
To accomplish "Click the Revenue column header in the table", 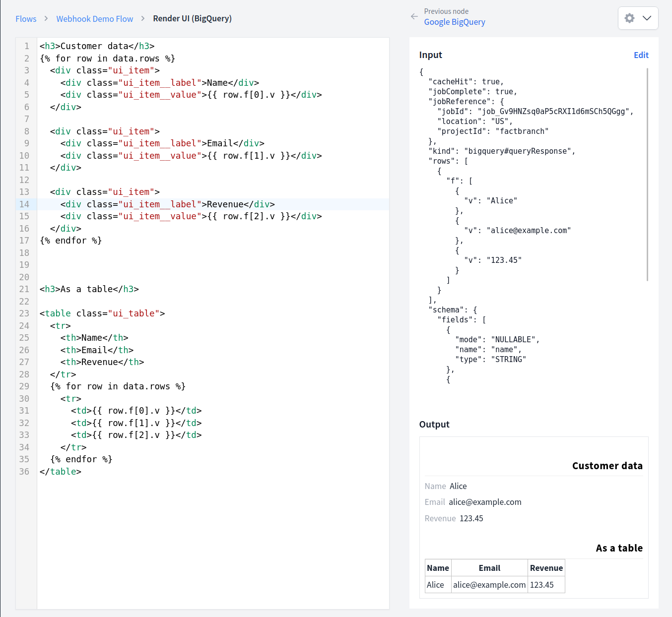I will 546,567.
